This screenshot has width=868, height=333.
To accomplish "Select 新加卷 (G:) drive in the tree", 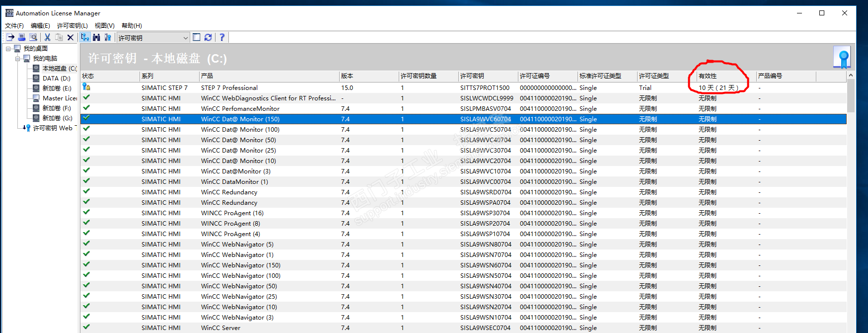I will 58,118.
